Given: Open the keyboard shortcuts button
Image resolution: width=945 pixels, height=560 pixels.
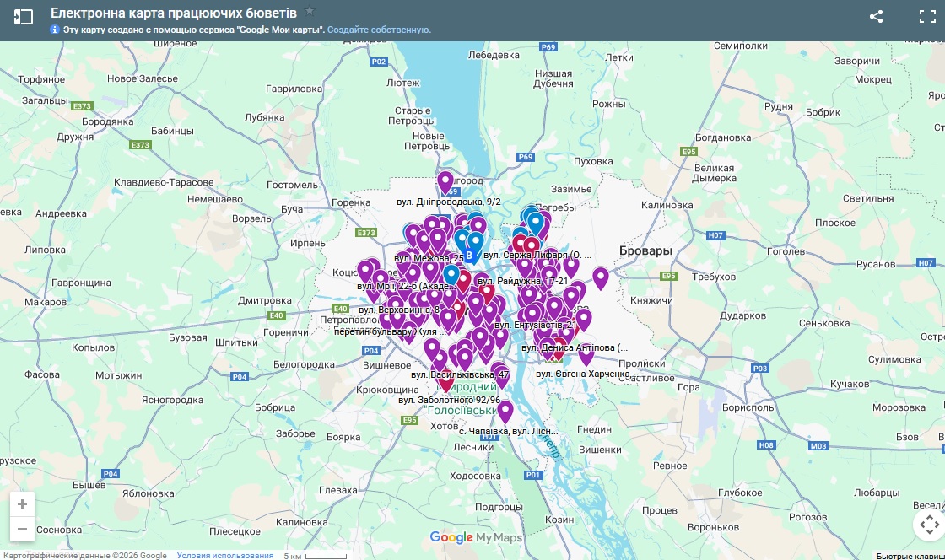Looking at the screenshot, I should pyautogui.click(x=910, y=555).
